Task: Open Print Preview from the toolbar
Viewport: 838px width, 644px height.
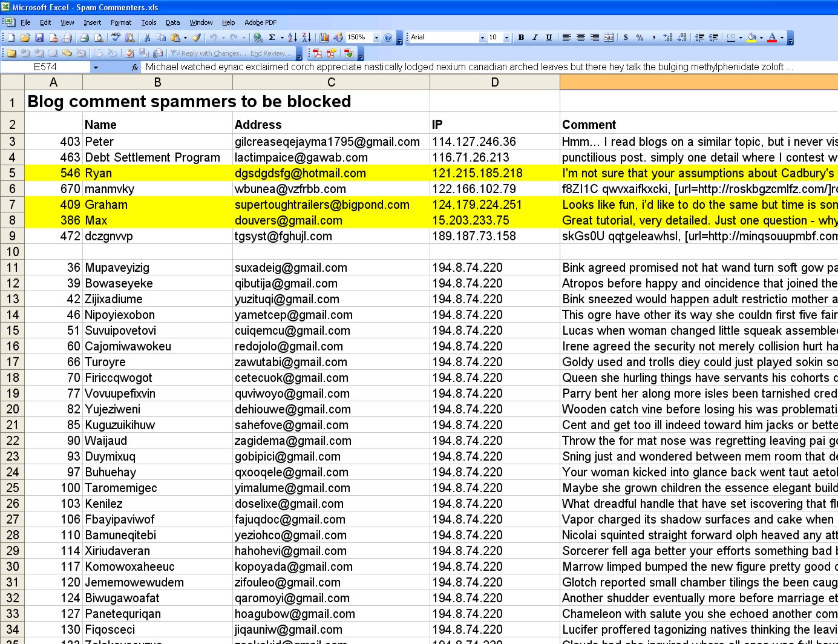Action: [99, 38]
